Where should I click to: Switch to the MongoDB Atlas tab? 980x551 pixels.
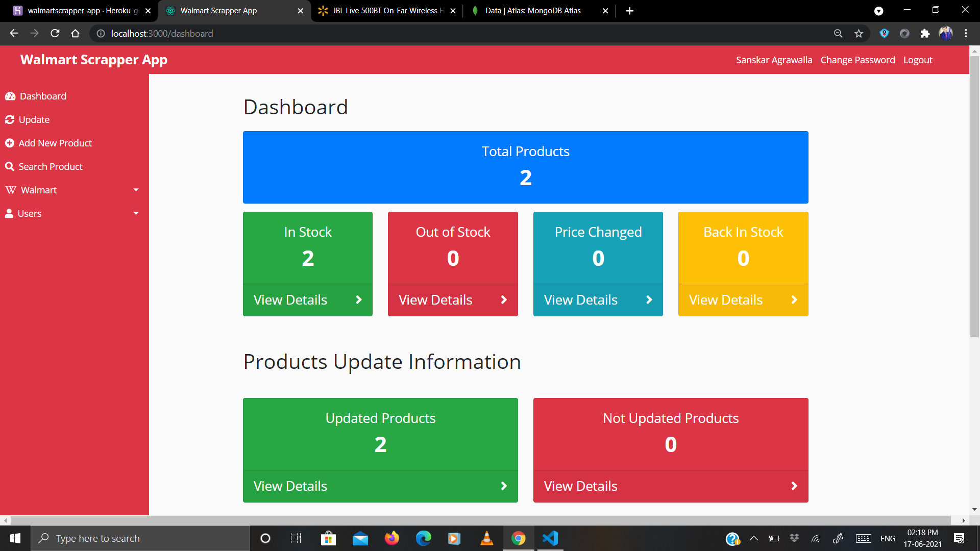(533, 11)
